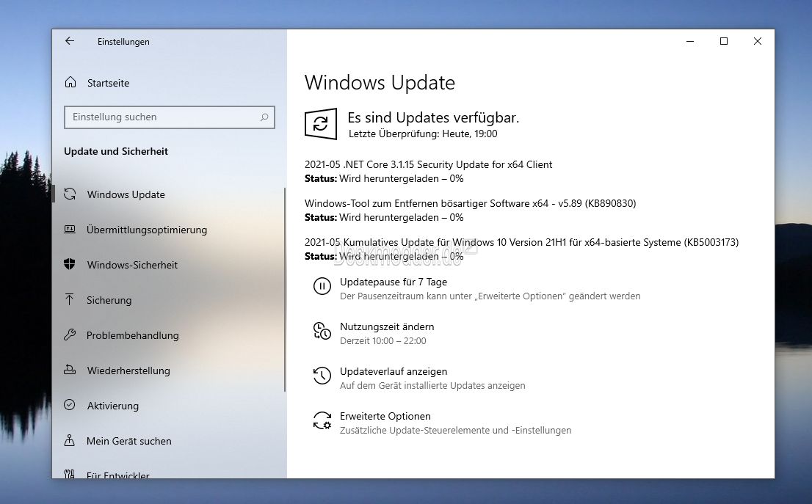Minimize the Einstellungen window
812x504 pixels.
click(x=690, y=41)
